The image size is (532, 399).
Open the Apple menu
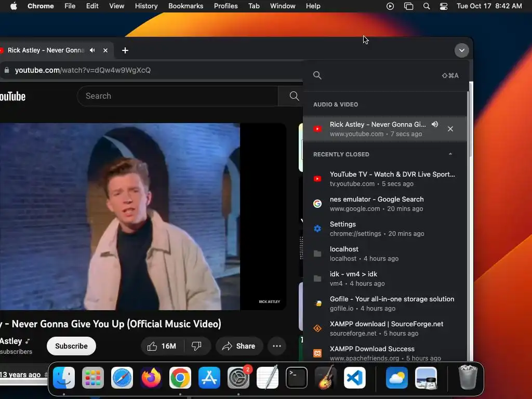14,6
